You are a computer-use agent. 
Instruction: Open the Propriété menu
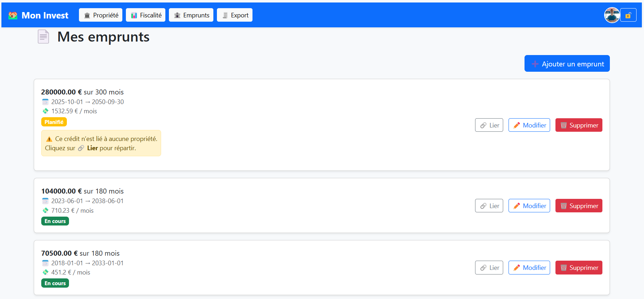pos(101,15)
